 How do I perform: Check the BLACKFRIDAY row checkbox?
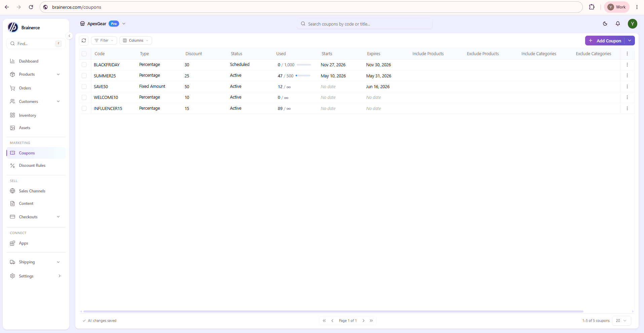(84, 65)
